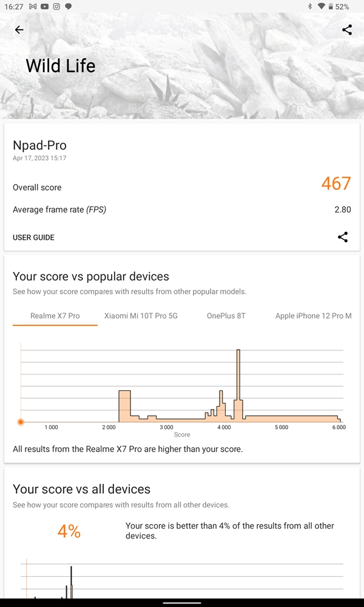Tap the chat bubble notification icon

point(69,7)
